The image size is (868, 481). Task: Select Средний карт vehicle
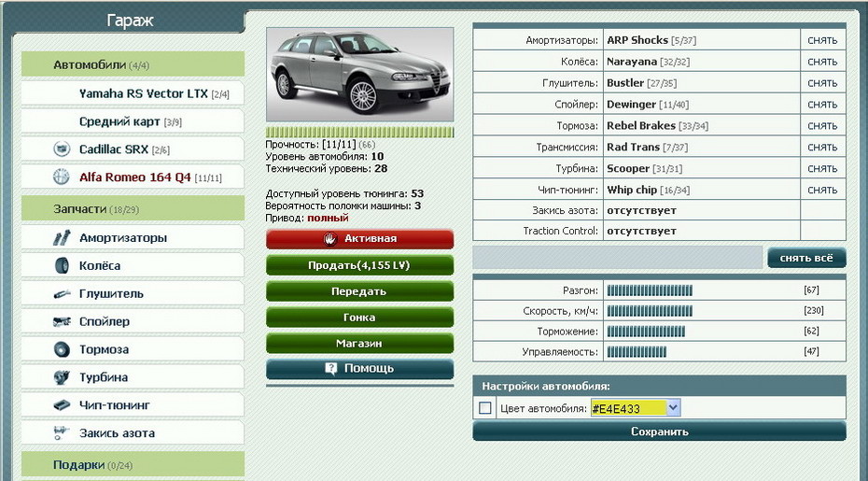click(133, 120)
